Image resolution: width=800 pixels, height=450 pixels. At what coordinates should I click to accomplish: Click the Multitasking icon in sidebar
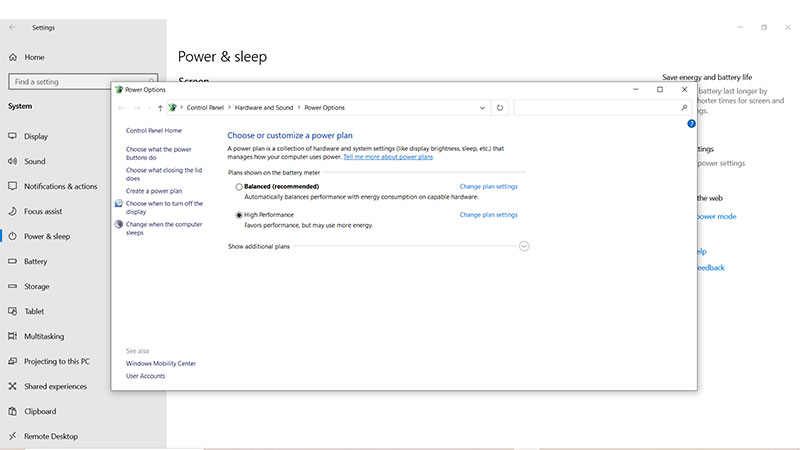tap(13, 336)
